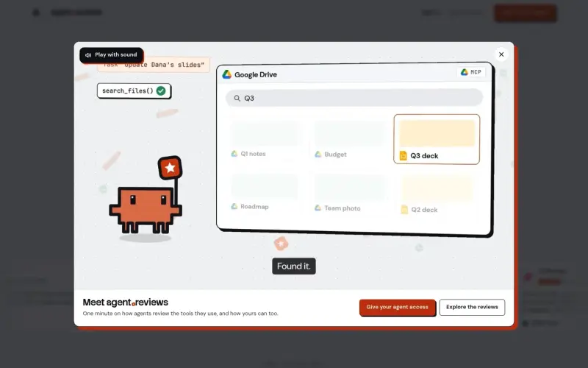Image resolution: width=588 pixels, height=368 pixels.
Task: Click the Team photo Drive file icon
Action: tap(318, 208)
